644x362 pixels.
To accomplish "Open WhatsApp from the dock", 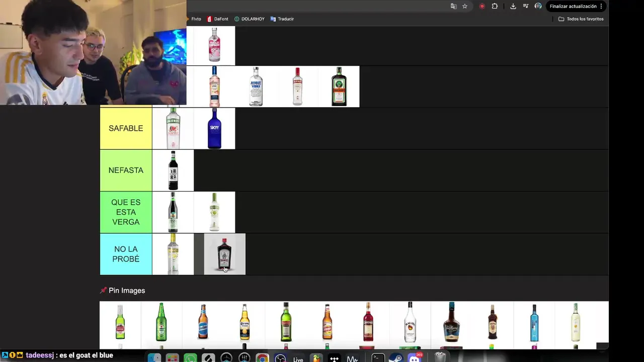I will pos(190,358).
